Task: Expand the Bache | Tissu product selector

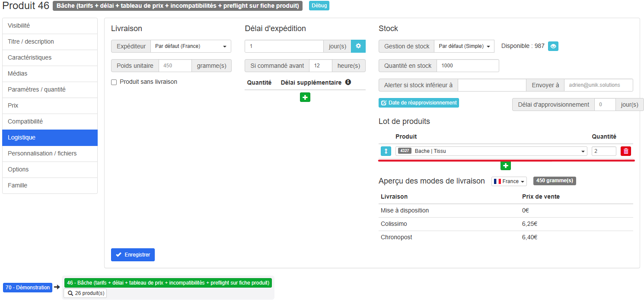Action: click(491, 151)
